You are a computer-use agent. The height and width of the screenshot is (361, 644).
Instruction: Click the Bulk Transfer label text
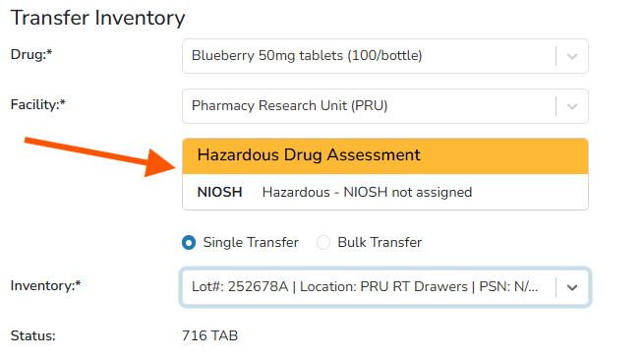pyautogui.click(x=380, y=242)
